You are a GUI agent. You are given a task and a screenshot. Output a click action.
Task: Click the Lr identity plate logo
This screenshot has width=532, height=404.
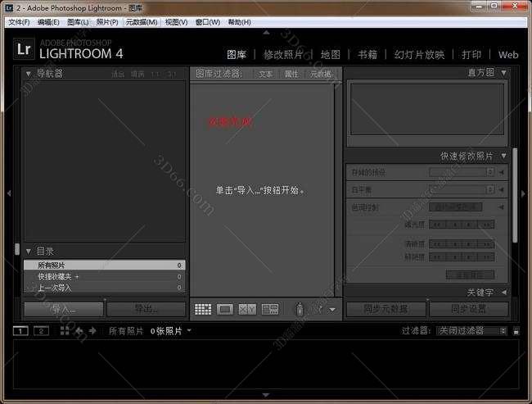[x=24, y=49]
